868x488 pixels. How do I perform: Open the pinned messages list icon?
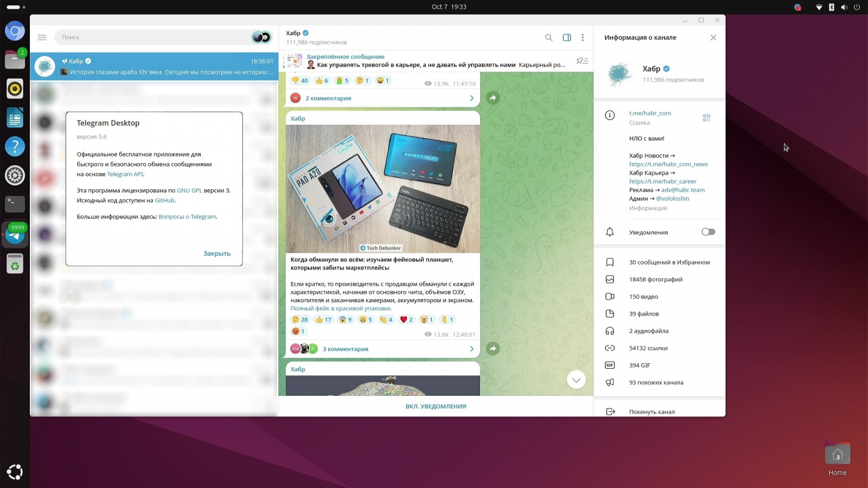582,61
